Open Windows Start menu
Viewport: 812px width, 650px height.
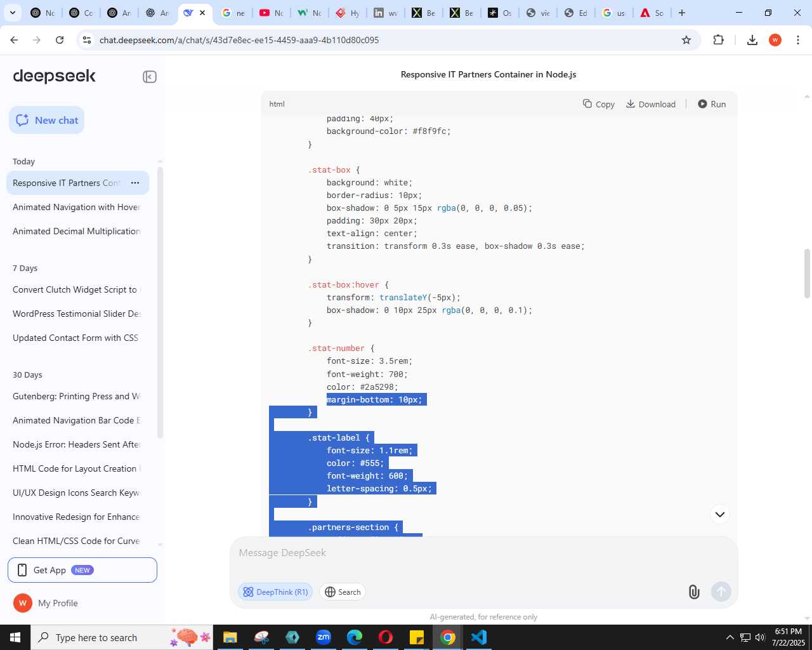pyautogui.click(x=15, y=637)
